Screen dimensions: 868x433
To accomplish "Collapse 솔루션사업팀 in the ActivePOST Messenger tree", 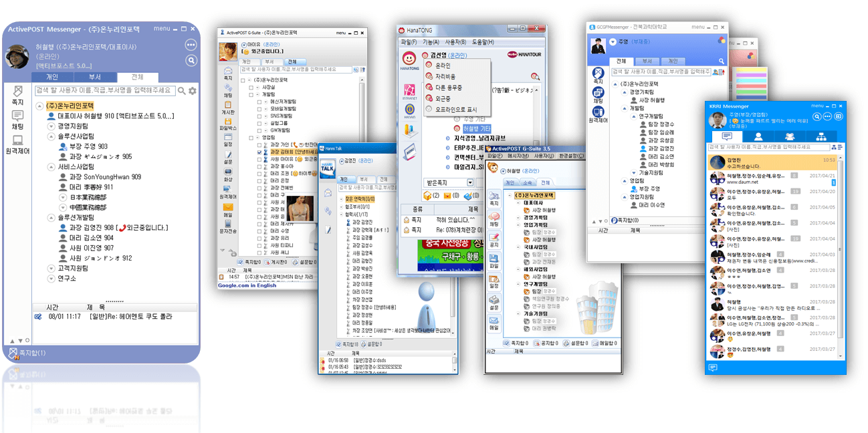I will click(x=50, y=136).
